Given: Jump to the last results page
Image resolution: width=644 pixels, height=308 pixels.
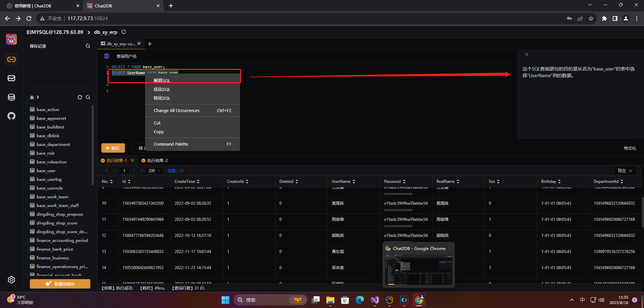Looking at the screenshot, I should click(x=142, y=170).
